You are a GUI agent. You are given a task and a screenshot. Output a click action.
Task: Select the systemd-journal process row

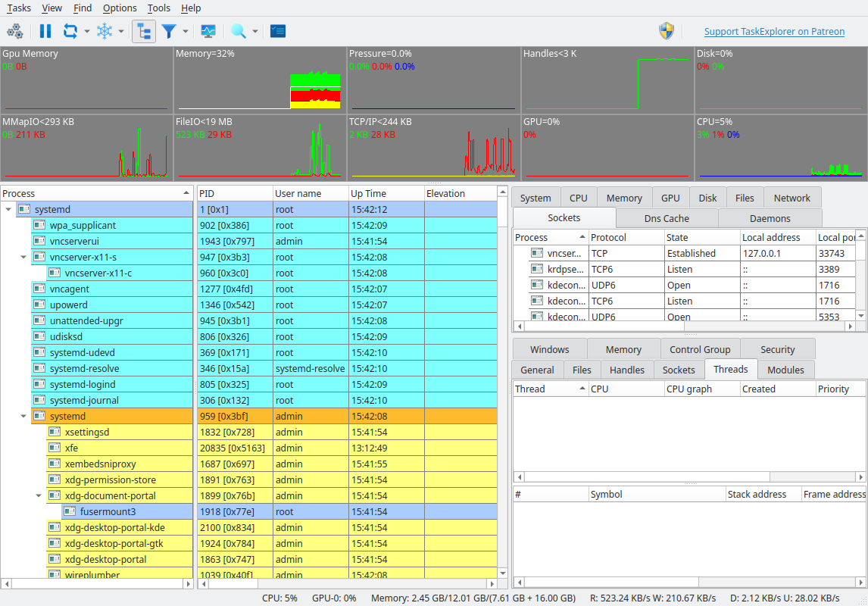click(x=248, y=400)
